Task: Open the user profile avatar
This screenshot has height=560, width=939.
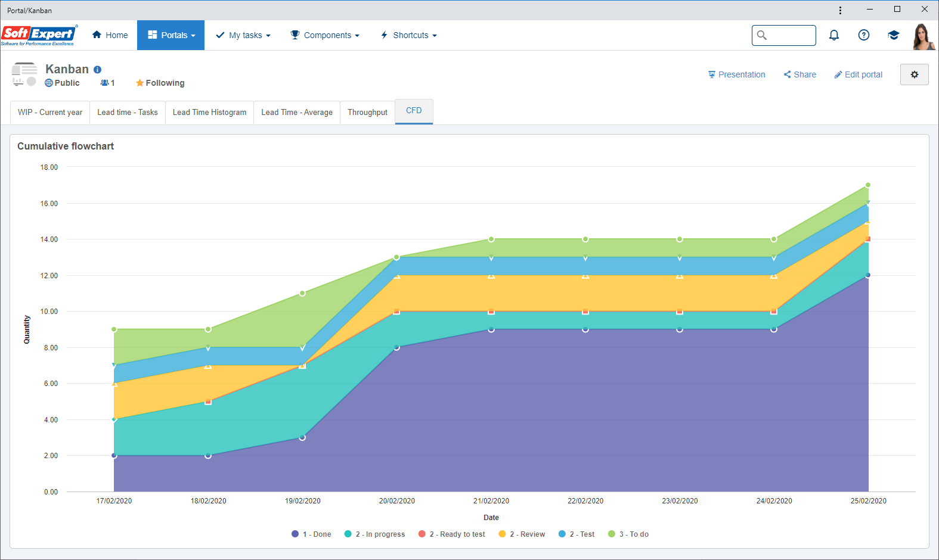Action: tap(923, 36)
